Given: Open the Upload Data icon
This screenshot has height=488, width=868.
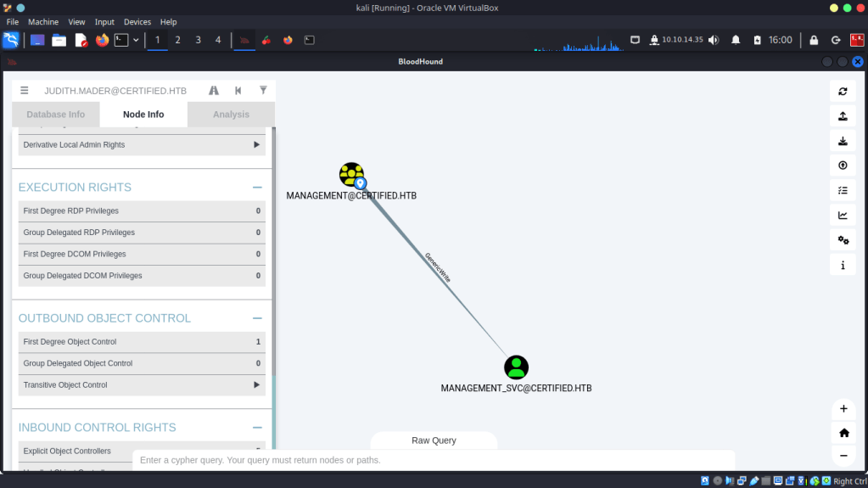Looking at the screenshot, I should point(843,165).
